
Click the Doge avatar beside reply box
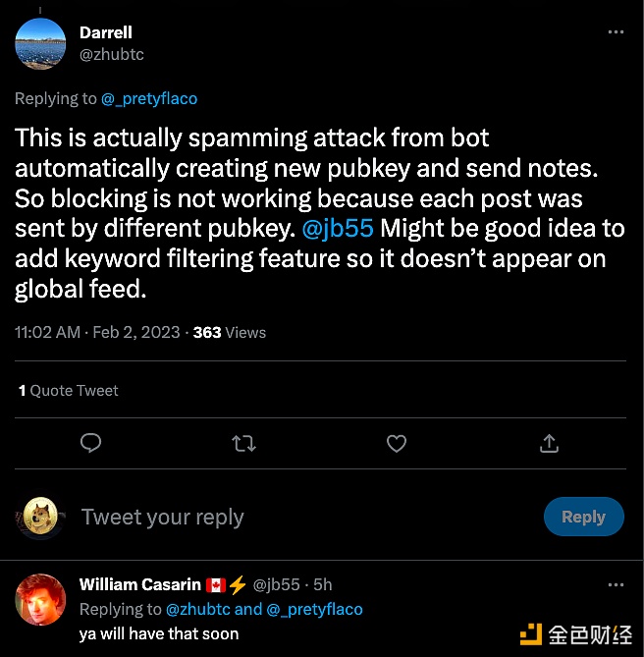(42, 517)
